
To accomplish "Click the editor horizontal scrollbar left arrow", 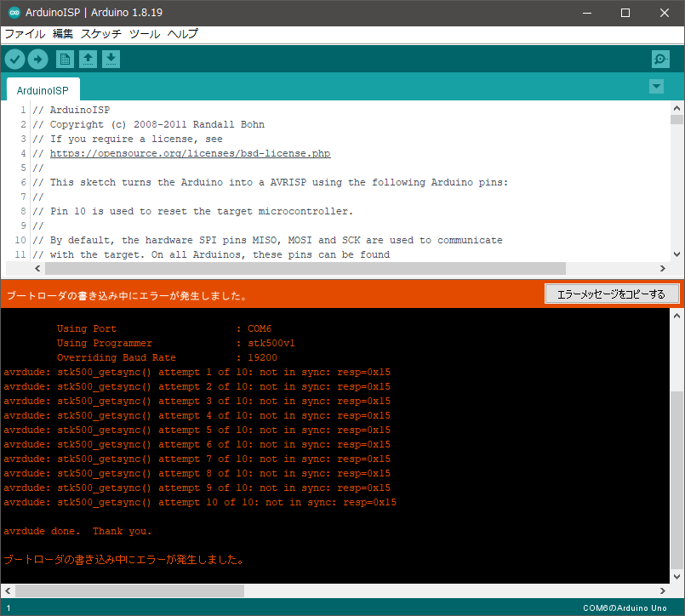I will (37, 268).
